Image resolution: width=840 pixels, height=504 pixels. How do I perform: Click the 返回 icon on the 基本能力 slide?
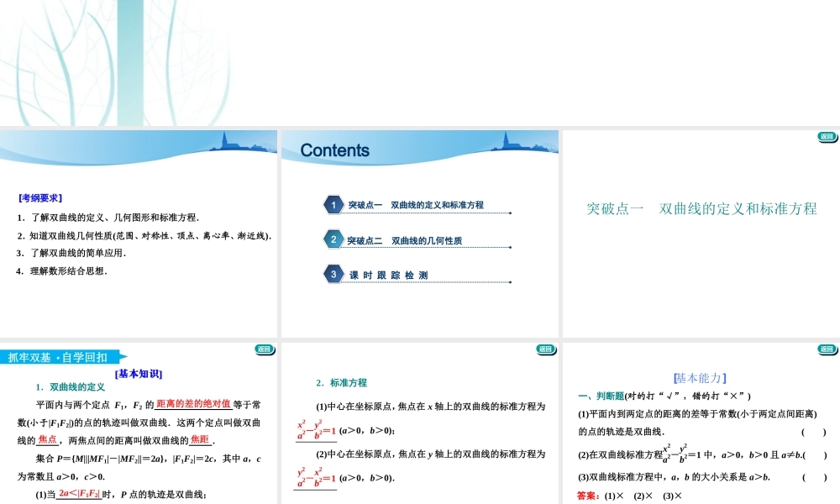coord(827,349)
